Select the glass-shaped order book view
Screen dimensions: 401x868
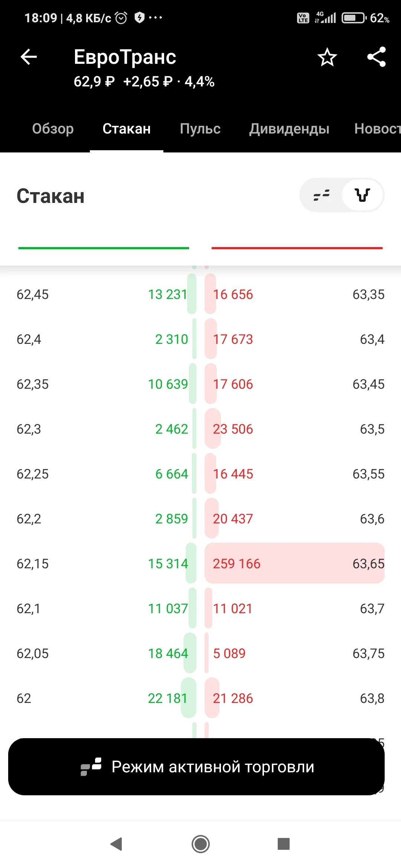point(362,195)
